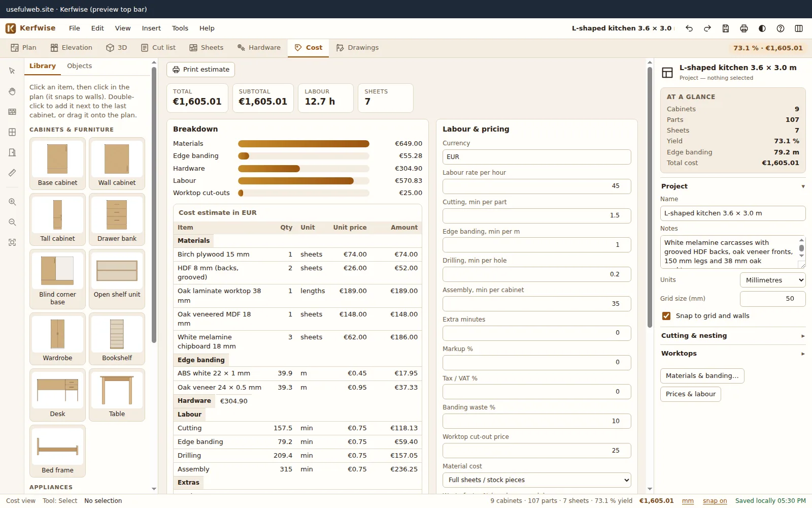Expand the Cutting & nesting section
The image size is (812, 508).
pos(733,336)
